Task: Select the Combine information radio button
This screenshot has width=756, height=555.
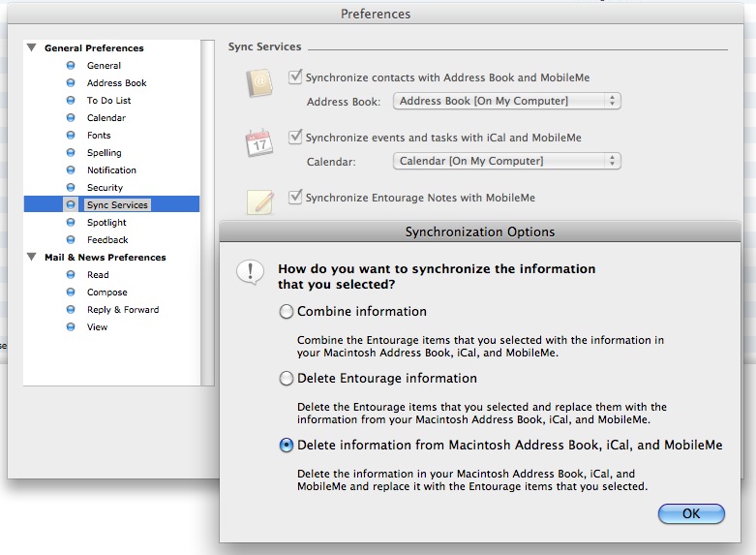Action: tap(286, 311)
